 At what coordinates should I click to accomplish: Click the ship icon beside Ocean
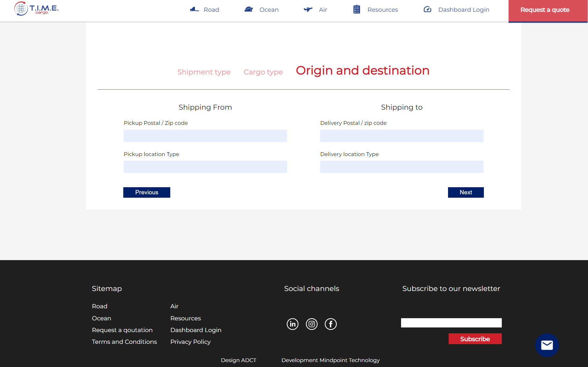point(249,10)
